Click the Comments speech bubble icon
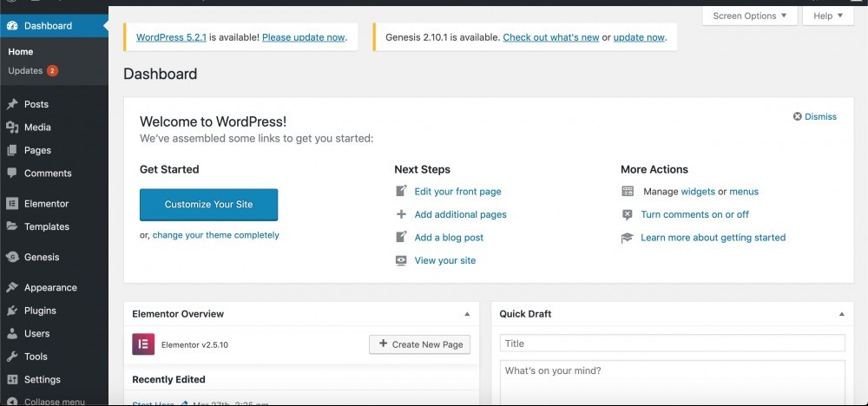The width and height of the screenshot is (868, 406). click(12, 174)
